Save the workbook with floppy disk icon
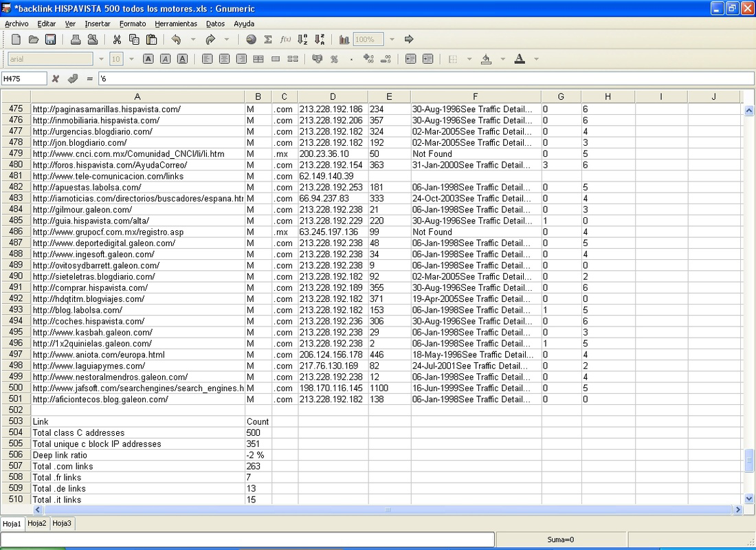The height and width of the screenshot is (550, 756). (51, 40)
